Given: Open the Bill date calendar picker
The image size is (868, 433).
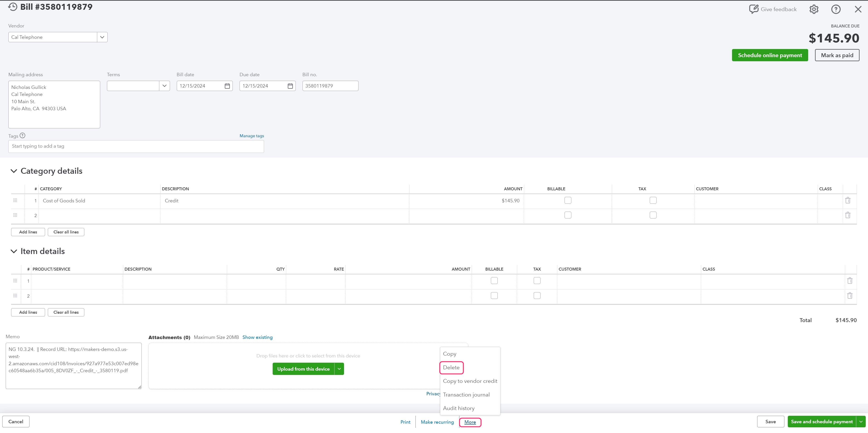Looking at the screenshot, I should (x=227, y=86).
